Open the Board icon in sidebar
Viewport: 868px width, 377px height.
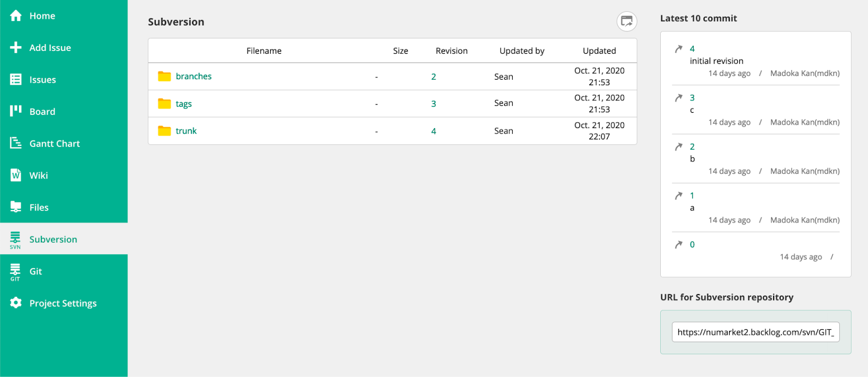pyautogui.click(x=16, y=111)
